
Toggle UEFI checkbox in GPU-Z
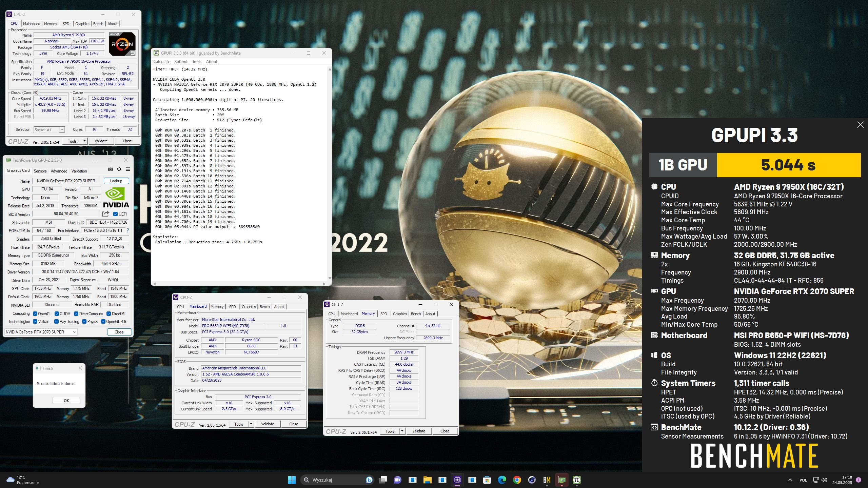(x=115, y=214)
